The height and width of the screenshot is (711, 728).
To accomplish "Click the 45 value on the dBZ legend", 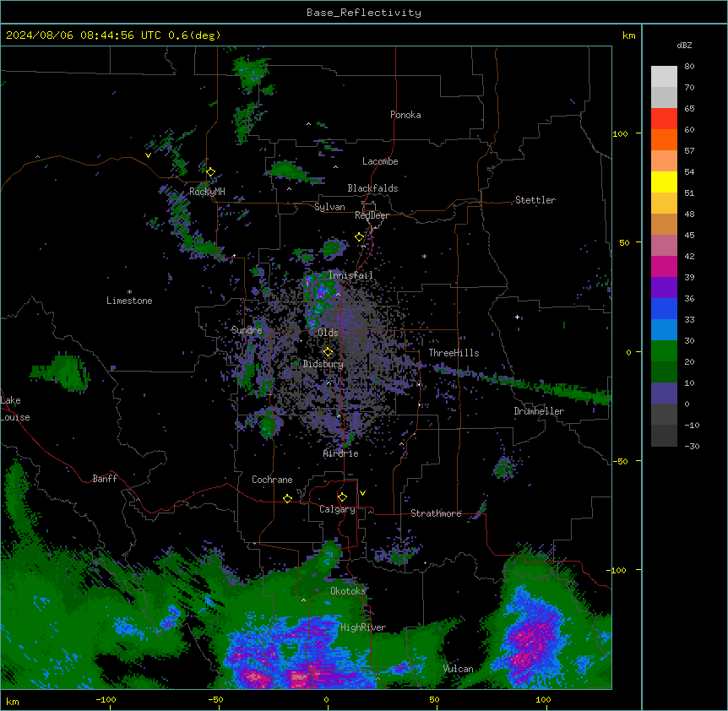I will coord(689,235).
